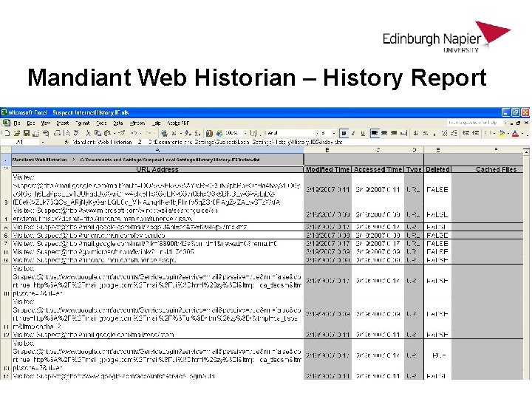Click the Sort Ascending icon
The image size is (532, 399).
click(188, 133)
